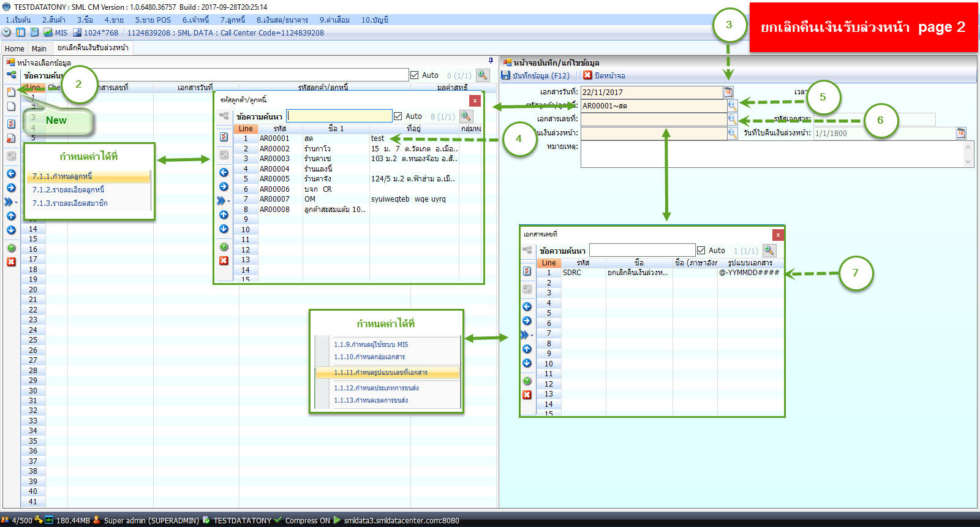This screenshot has width=980, height=527.
Task: Select customer row AR00007 OM
Action: click(357, 199)
